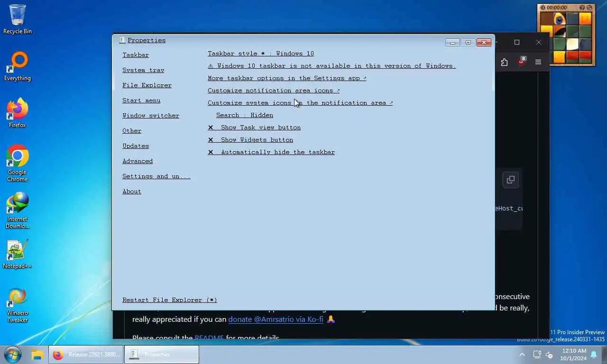The height and width of the screenshot is (364, 607).
Task: Click the Properties window title icon
Action: click(x=122, y=40)
